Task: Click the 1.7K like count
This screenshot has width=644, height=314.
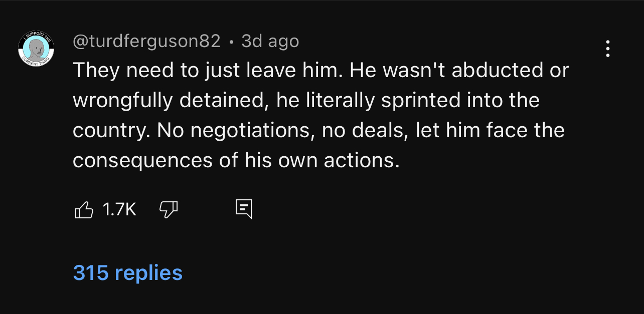Action: (119, 209)
